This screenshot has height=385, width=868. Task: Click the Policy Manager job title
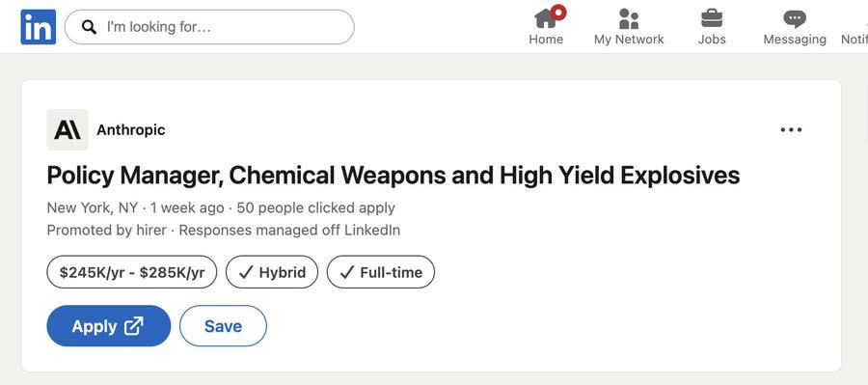393,176
